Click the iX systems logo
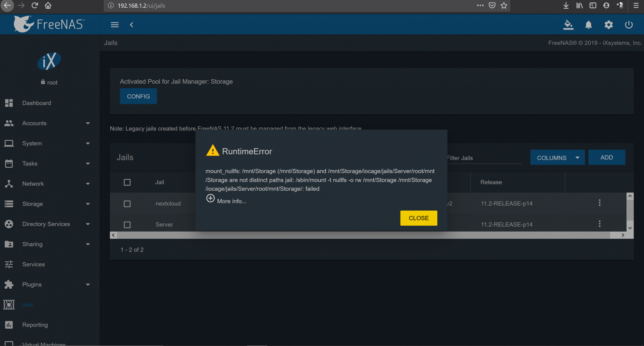This screenshot has width=644, height=346. [x=49, y=61]
